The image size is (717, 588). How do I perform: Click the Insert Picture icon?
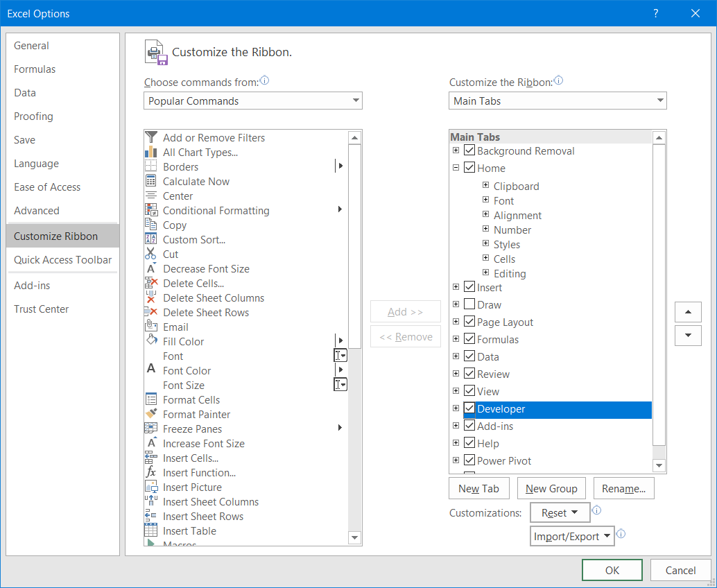151,487
